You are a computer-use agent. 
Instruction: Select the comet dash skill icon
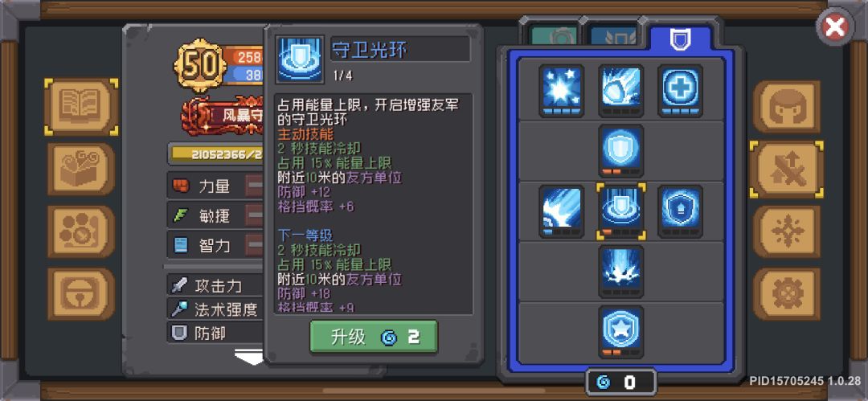tap(620, 91)
